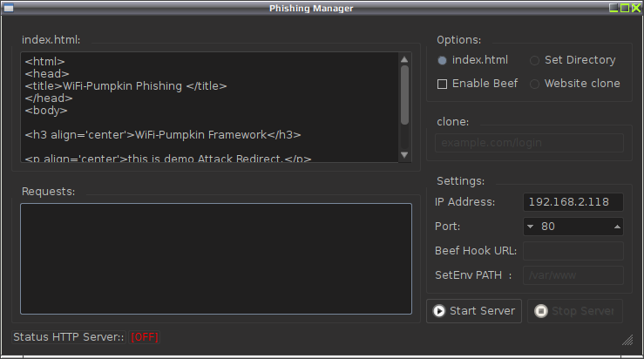Click the <body> line in editor
Screen dimensions: 644x359
[x=46, y=111]
